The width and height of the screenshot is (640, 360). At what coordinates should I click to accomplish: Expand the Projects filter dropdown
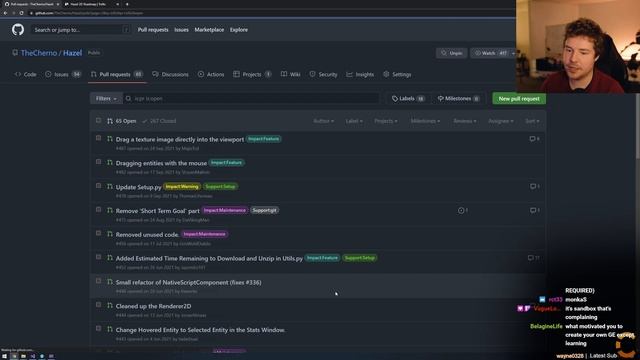pyautogui.click(x=386, y=121)
